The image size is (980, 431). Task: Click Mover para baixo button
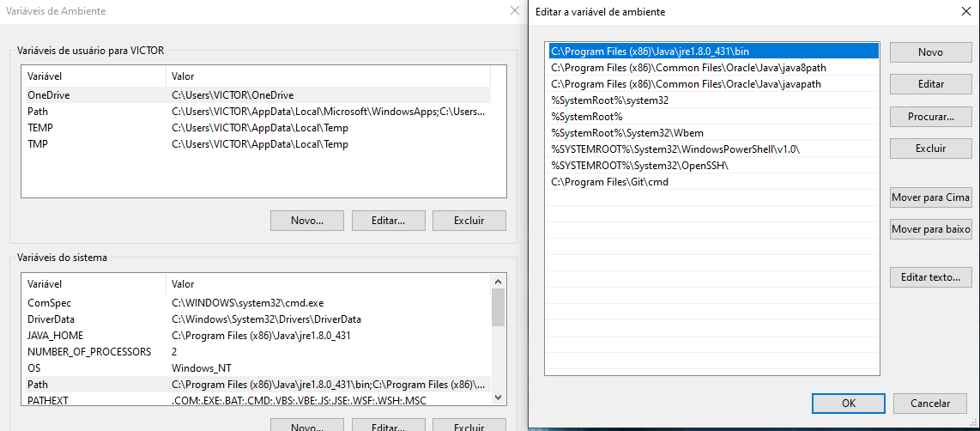point(930,229)
